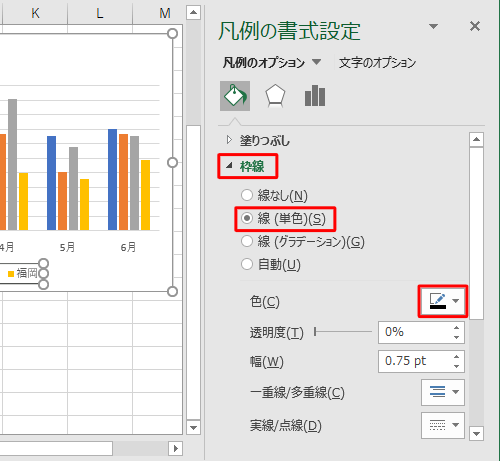Click the pane scrollbar up arrow

476,139
